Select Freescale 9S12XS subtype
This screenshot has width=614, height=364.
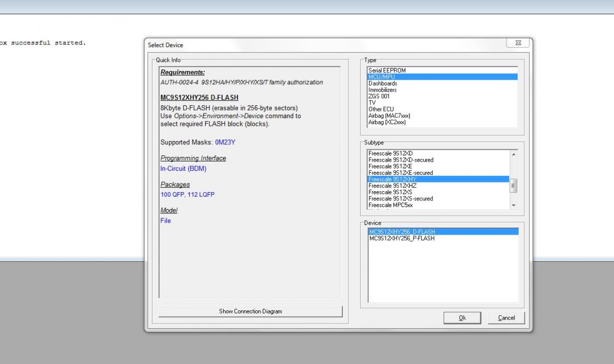coord(438,192)
